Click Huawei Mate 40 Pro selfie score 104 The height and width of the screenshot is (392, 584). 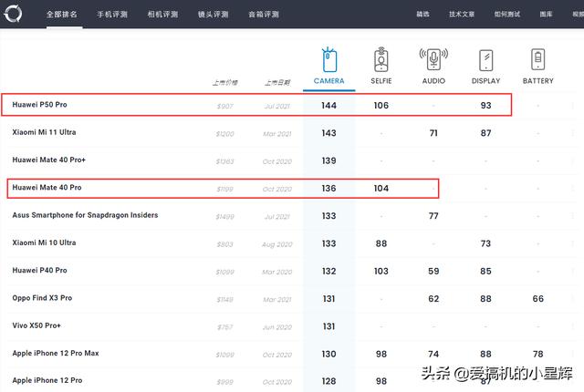coord(381,189)
